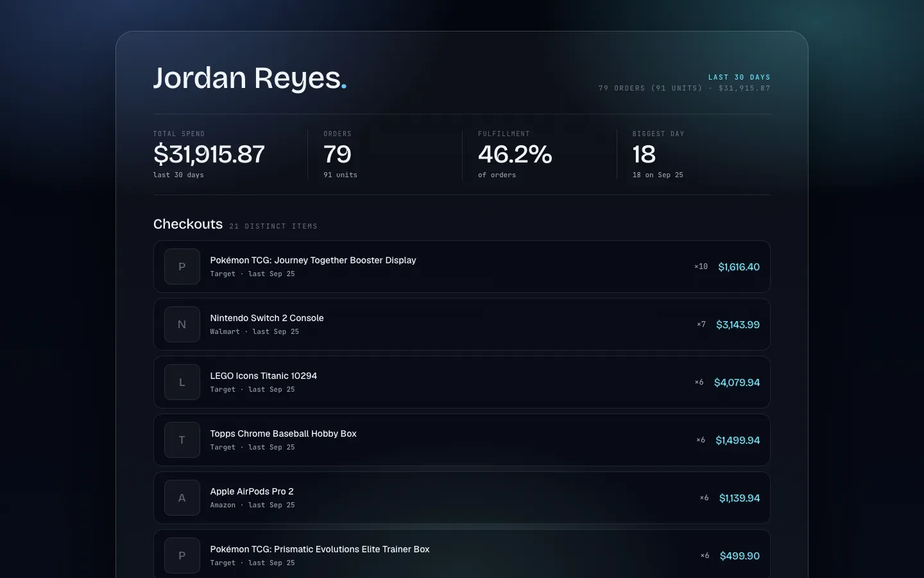Click the FULFILLMENT label
Viewport: 924px width, 578px height.
click(x=504, y=134)
